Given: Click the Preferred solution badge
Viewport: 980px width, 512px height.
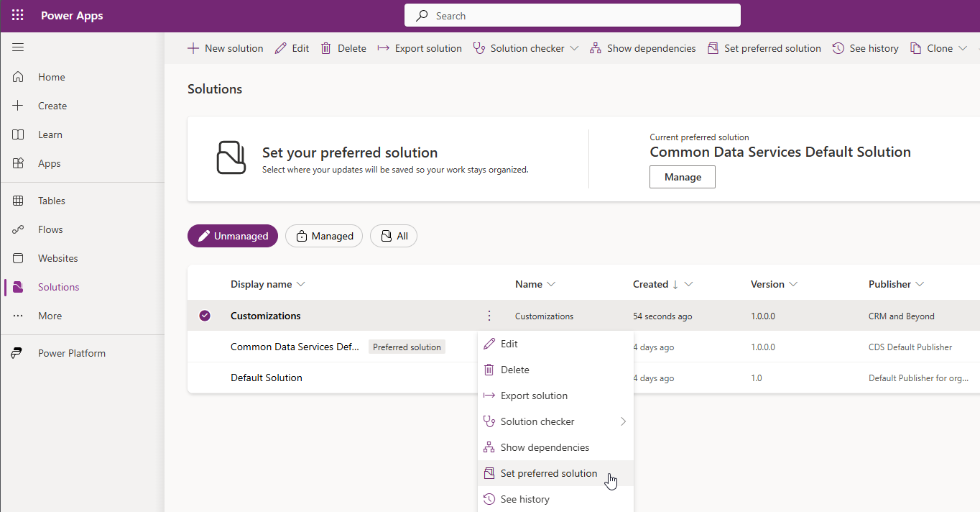Looking at the screenshot, I should pyautogui.click(x=407, y=347).
